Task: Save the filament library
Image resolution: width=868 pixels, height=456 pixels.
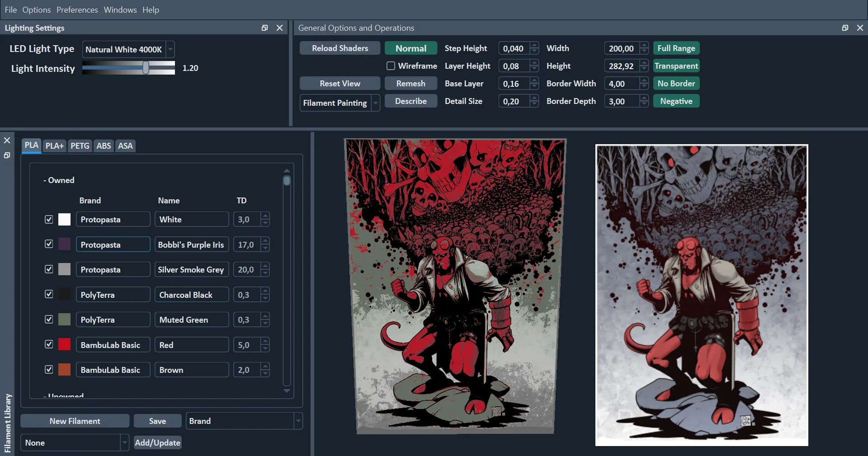Action: [x=158, y=421]
